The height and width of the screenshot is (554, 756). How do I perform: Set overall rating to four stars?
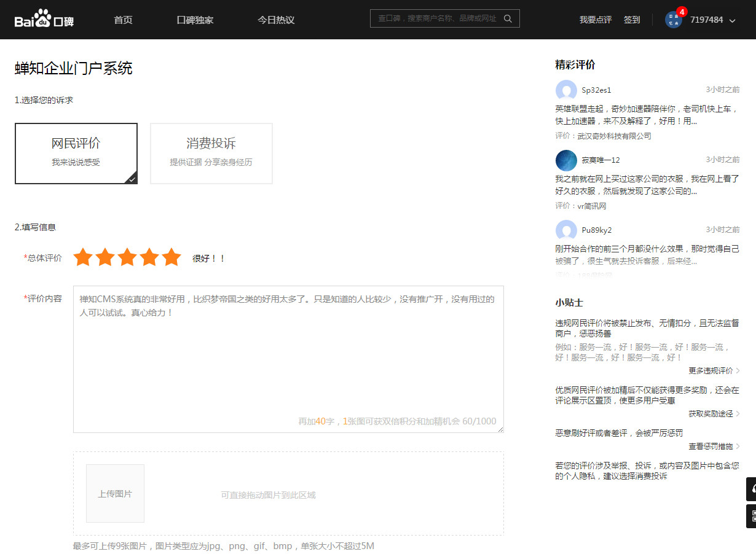(149, 257)
